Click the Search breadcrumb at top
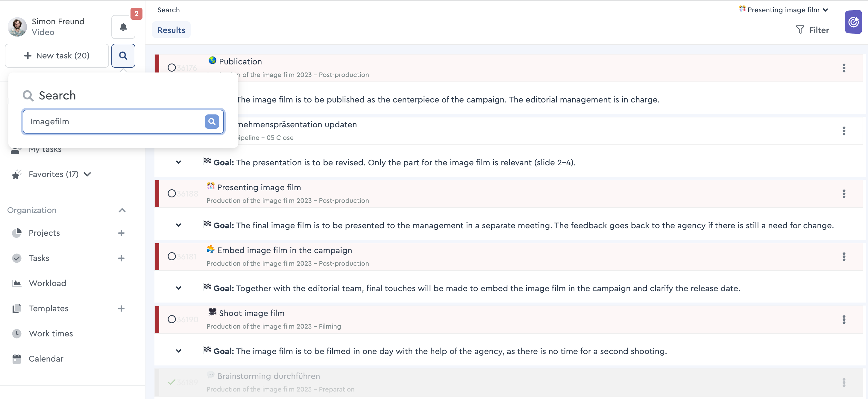Viewport: 868px width, 399px height. click(x=169, y=10)
